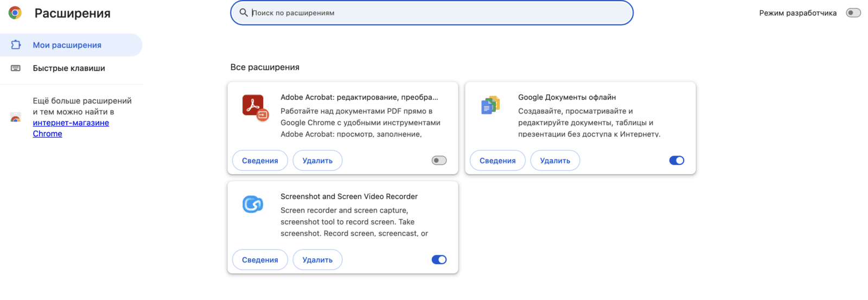Viewport: 868px width, 300px height.
Task: Click the puzzle piece icon for Мои расширения
Action: point(16,45)
